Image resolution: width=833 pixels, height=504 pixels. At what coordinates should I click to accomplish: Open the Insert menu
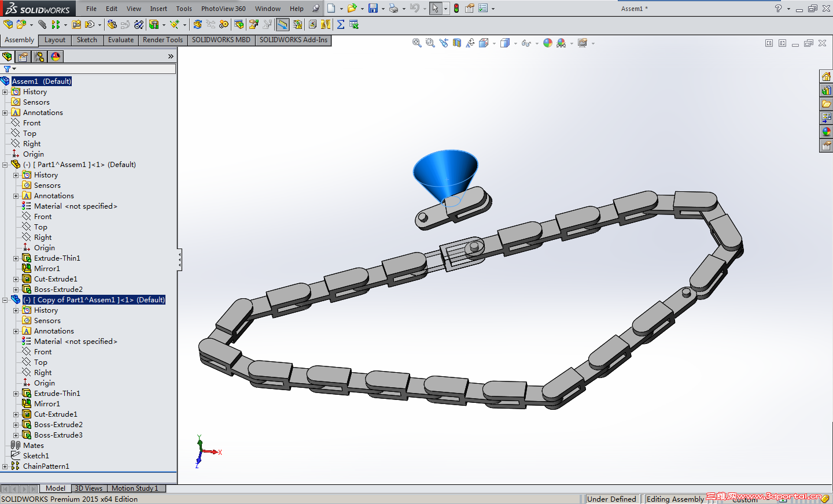pos(159,9)
